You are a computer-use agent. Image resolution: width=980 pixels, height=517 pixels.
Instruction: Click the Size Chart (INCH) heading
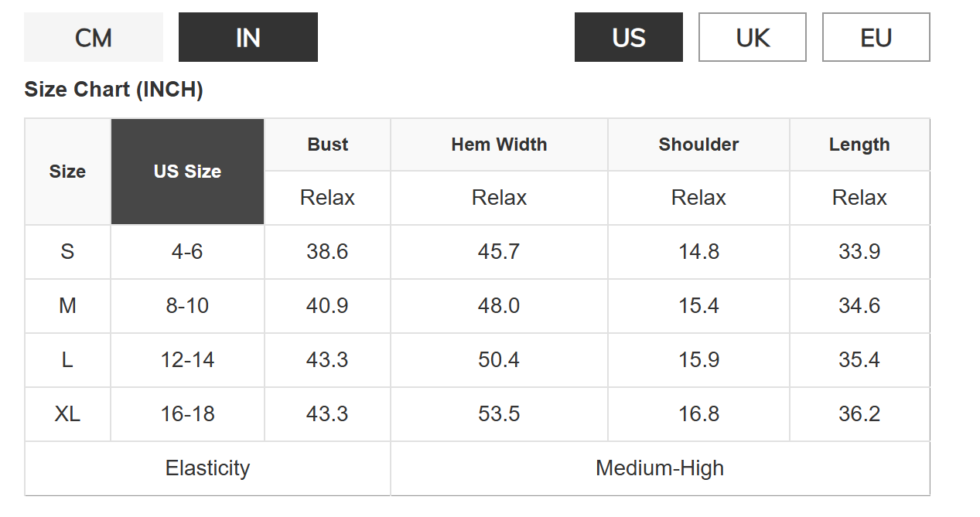114,90
